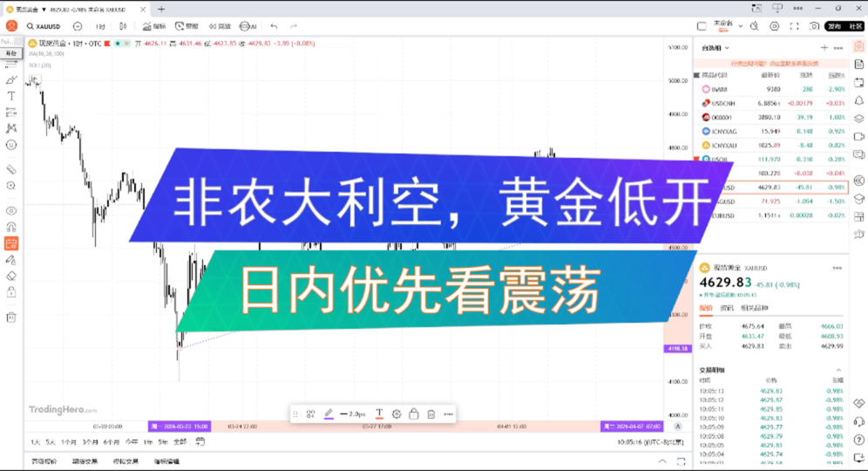Collapse the bottom panel with chevron
Image resolution: width=868 pixels, height=471 pixels.
662,461
